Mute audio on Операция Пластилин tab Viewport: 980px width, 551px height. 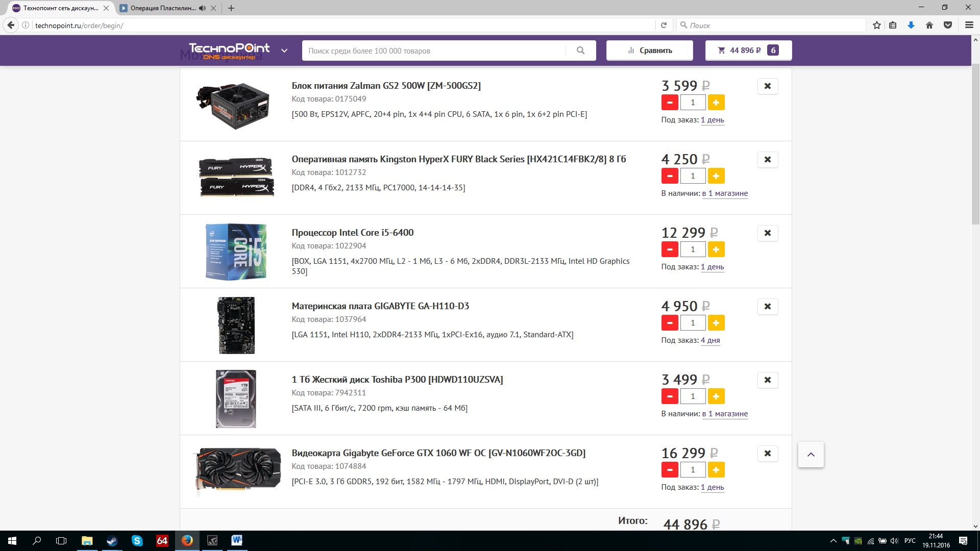(202, 8)
